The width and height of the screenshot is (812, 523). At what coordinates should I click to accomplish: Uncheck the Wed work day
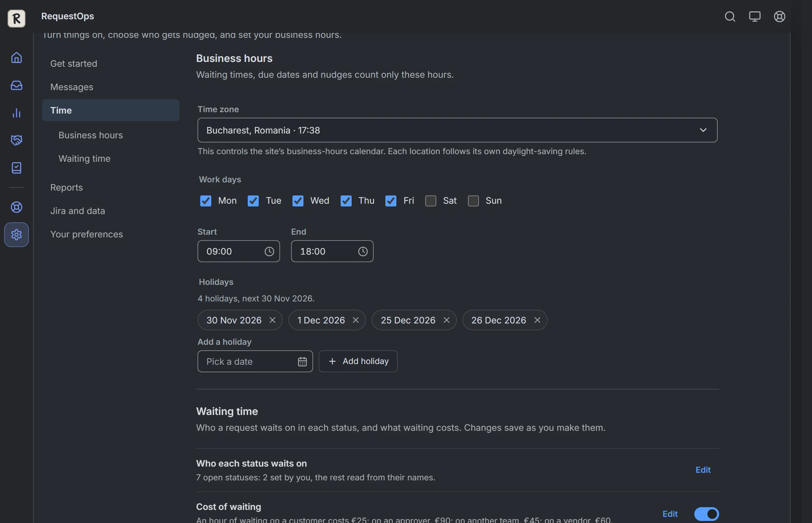(298, 201)
